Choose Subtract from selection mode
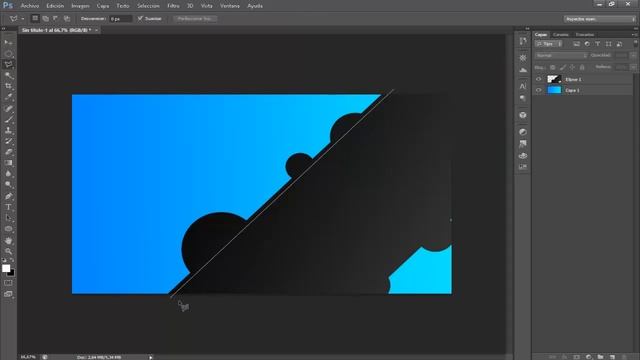 click(56, 18)
